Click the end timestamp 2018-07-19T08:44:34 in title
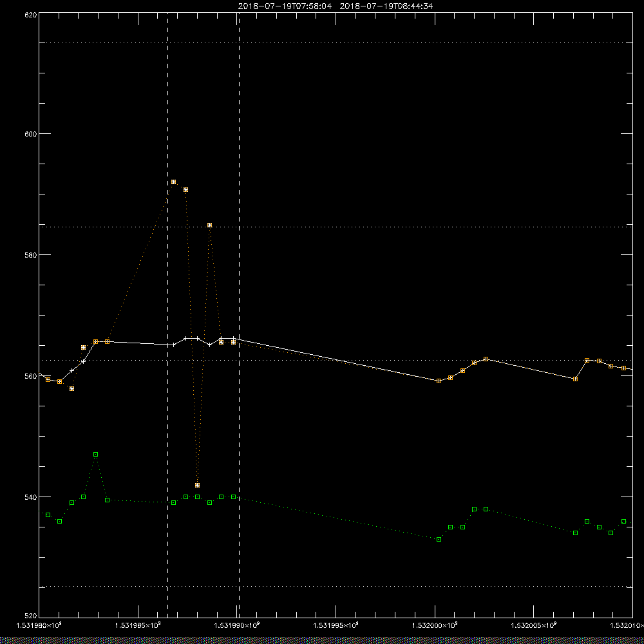Viewport: 644px width, 644px height. coord(386,6)
